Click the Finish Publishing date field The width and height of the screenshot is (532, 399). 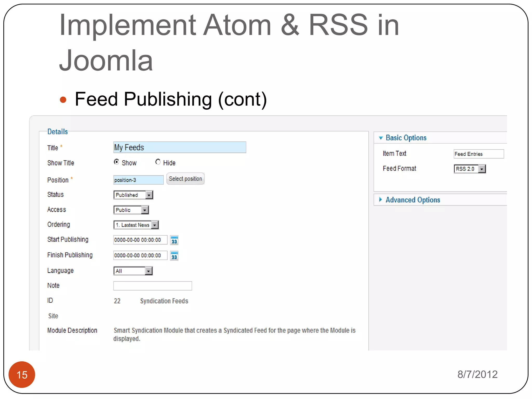click(140, 255)
